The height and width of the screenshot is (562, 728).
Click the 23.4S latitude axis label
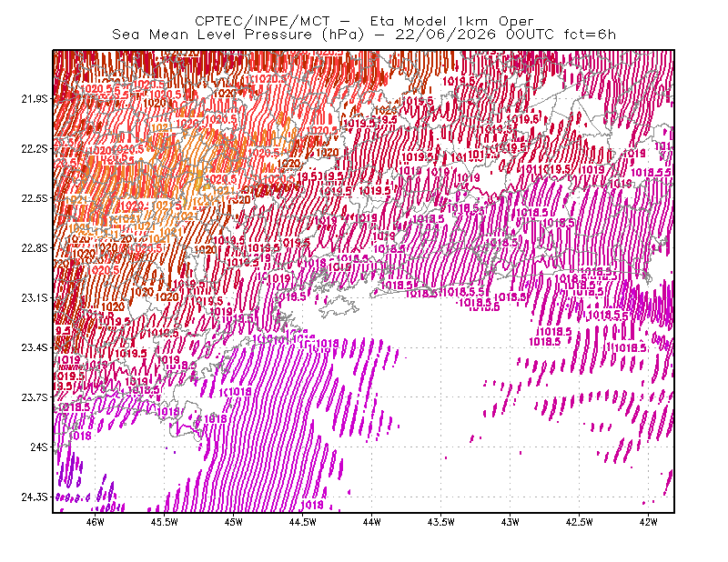34,347
